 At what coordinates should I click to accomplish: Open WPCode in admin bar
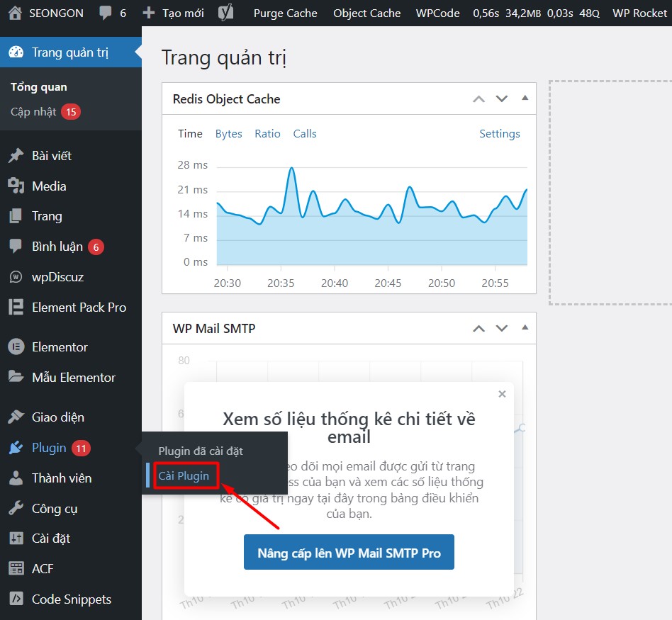tap(437, 13)
